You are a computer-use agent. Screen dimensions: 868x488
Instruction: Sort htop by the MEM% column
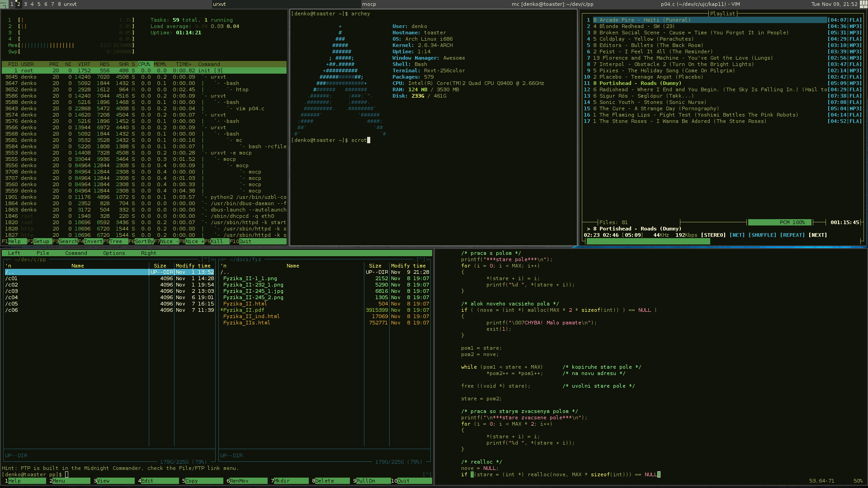(160, 64)
